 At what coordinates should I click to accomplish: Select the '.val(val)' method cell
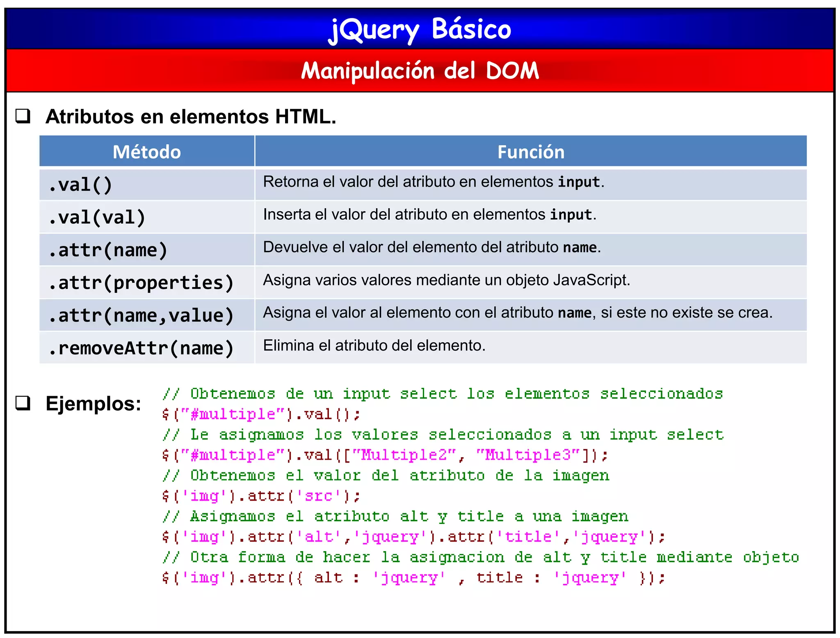click(x=147, y=217)
